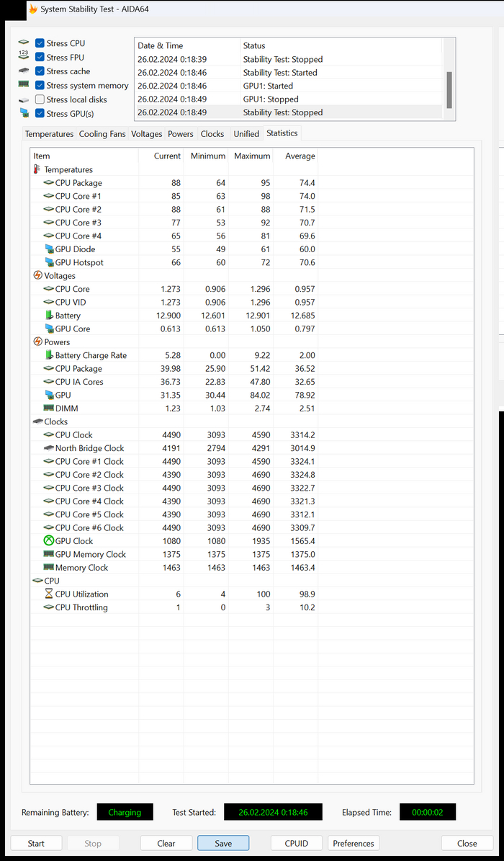Click the green Xbox-style icon for GPU Clock

pos(49,541)
